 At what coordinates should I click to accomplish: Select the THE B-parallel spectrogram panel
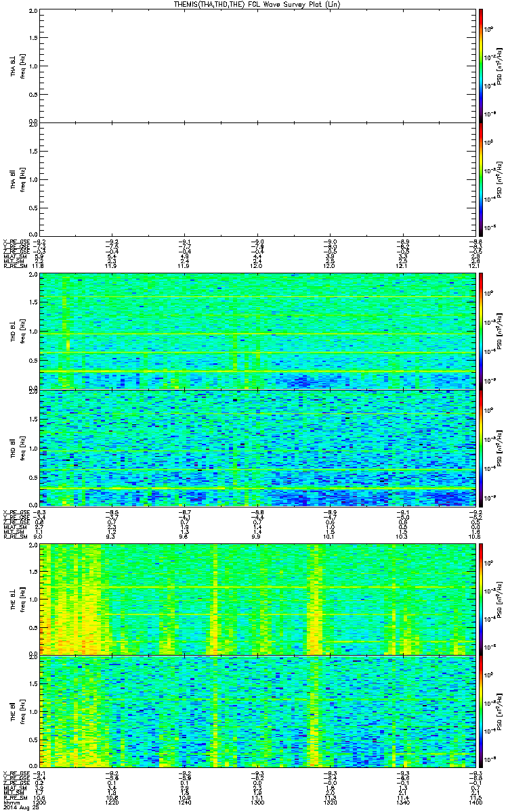tap(257, 711)
